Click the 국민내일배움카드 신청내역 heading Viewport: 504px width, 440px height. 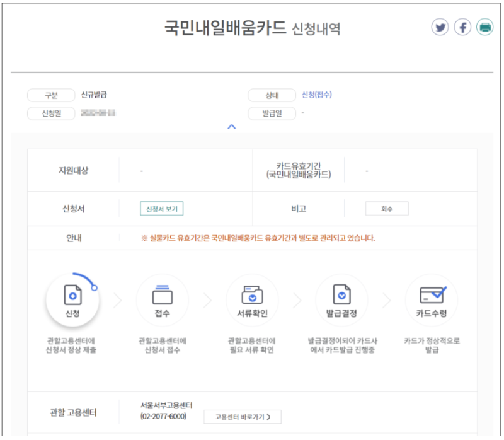tap(253, 28)
